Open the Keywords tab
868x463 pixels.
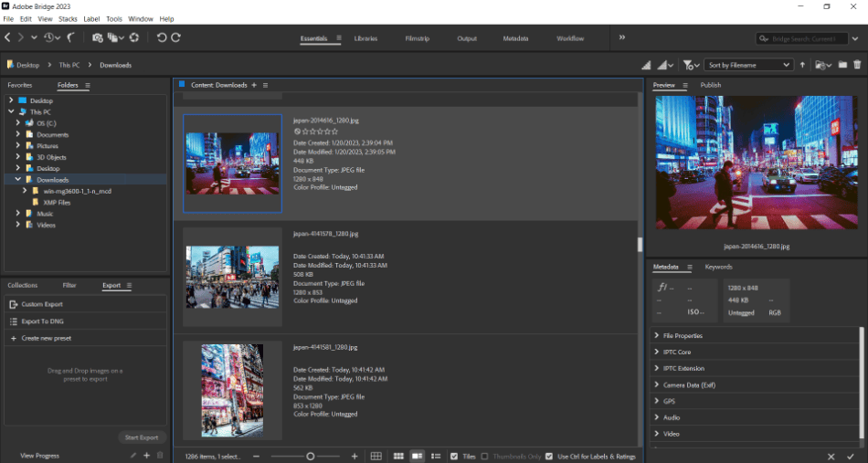pyautogui.click(x=718, y=267)
